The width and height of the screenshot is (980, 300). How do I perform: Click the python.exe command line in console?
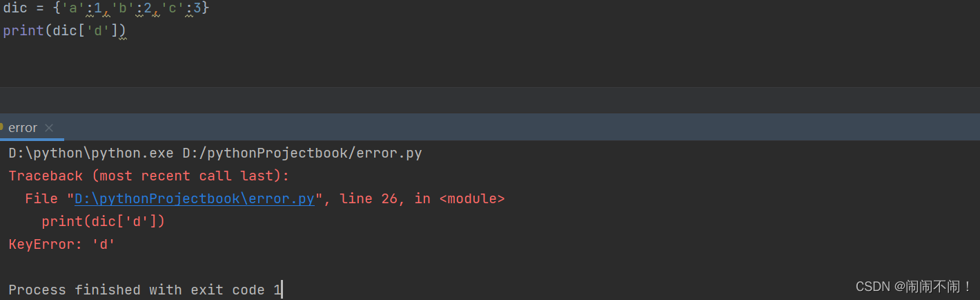(215, 153)
